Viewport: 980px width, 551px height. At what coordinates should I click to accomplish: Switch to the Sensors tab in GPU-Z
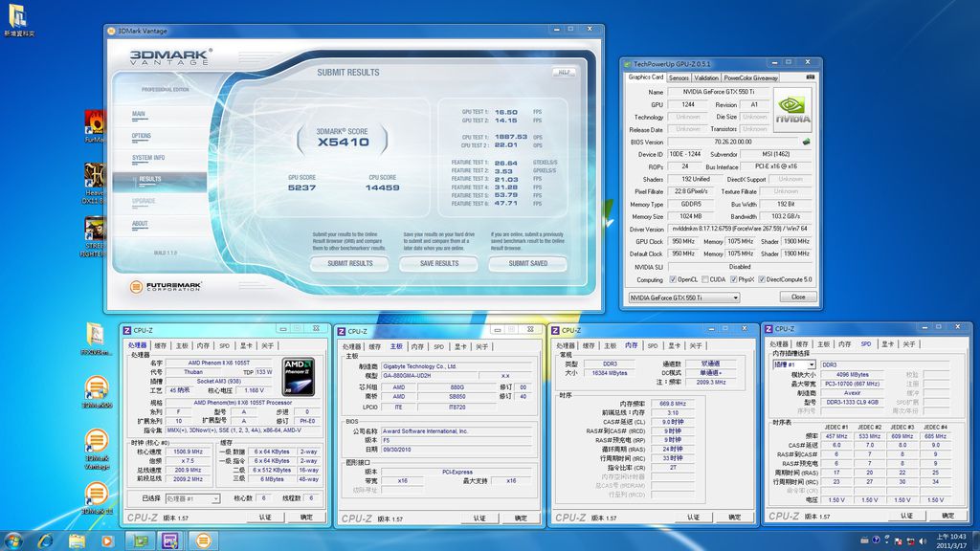679,78
